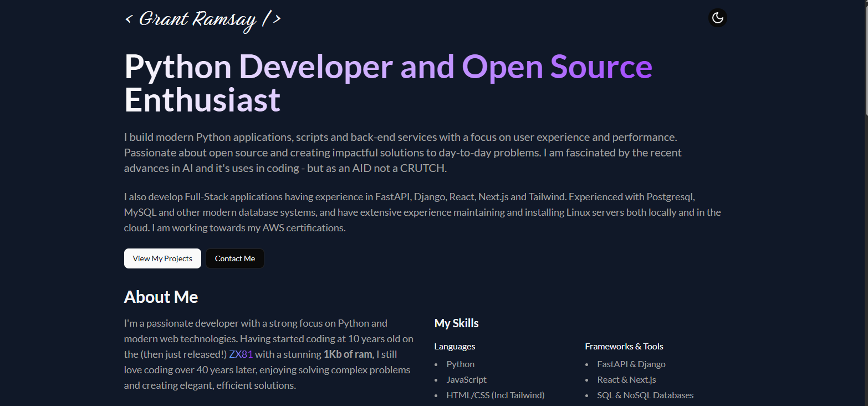This screenshot has height=406, width=868.
Task: Click the My Skills heading
Action: (456, 323)
